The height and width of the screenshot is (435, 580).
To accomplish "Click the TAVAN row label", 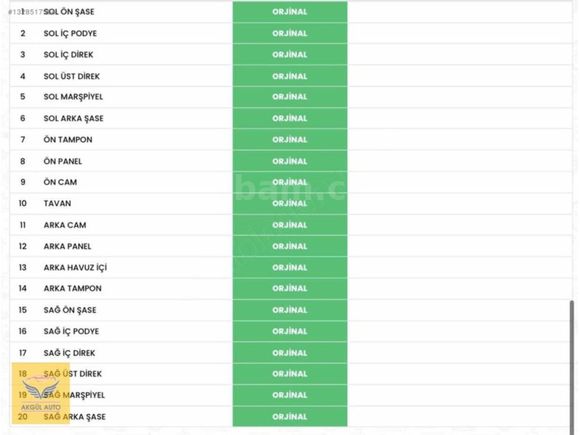I will 57,203.
